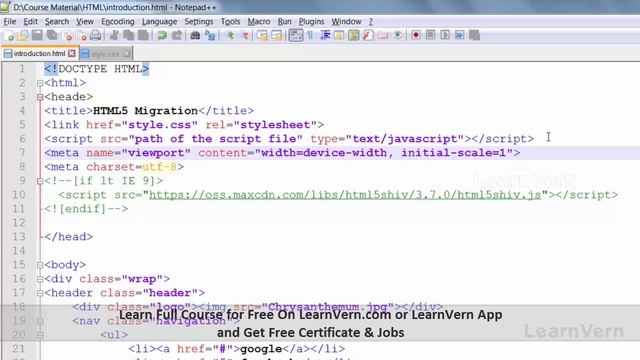Click the Stop Recording macro icon
The height and width of the screenshot is (360, 640).
430,36
